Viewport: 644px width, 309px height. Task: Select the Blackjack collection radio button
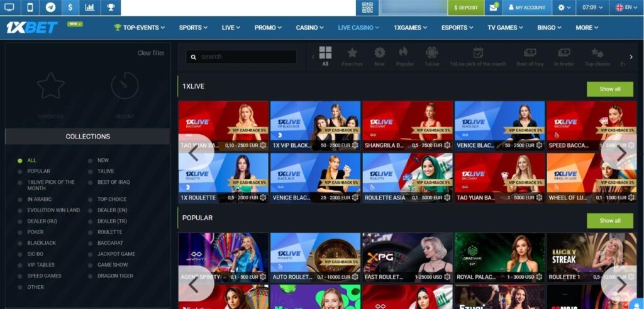[x=20, y=243]
